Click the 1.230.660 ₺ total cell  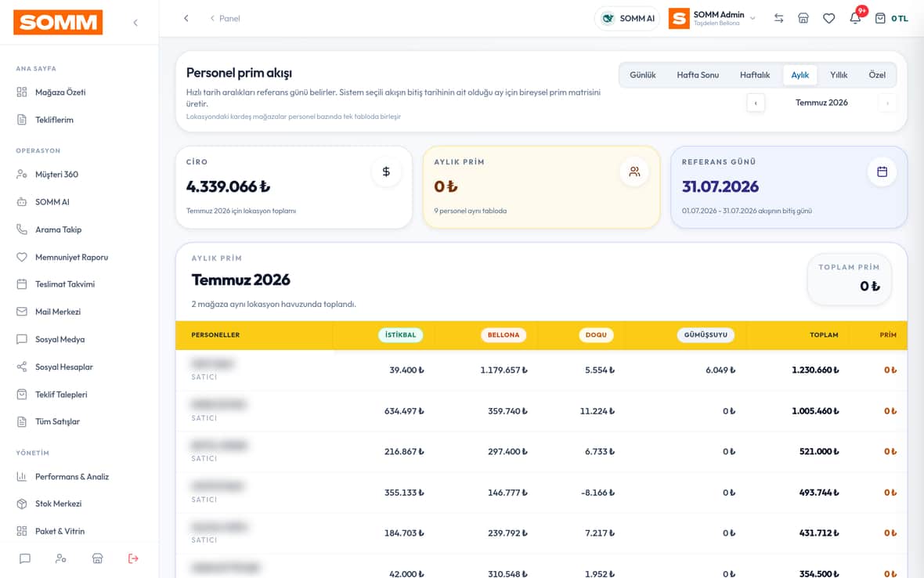[x=815, y=370]
